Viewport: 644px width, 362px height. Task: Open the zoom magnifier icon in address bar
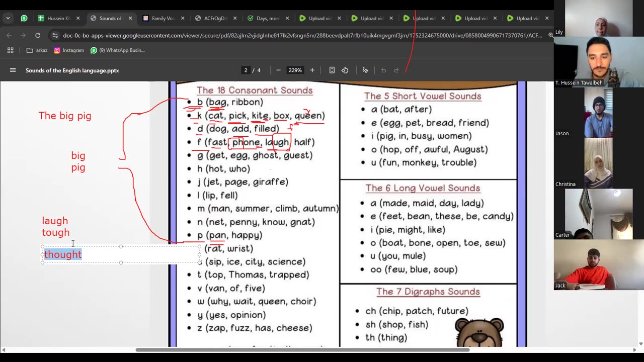pyautogui.click(x=550, y=35)
